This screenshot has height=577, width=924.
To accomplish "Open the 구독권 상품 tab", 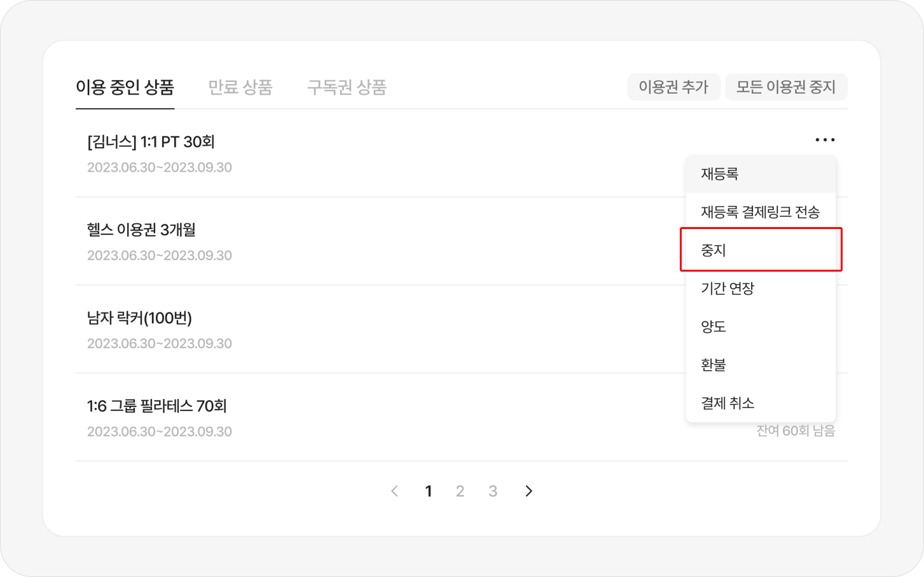I will tap(347, 87).
